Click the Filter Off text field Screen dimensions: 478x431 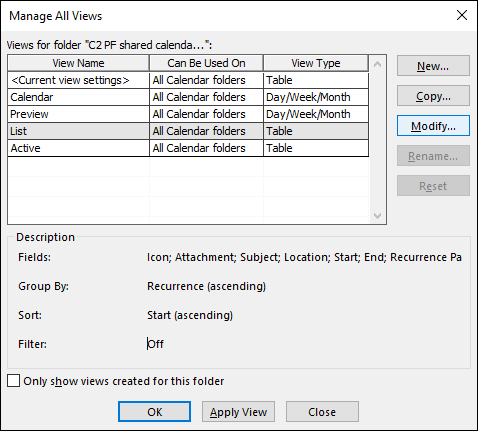tap(155, 344)
